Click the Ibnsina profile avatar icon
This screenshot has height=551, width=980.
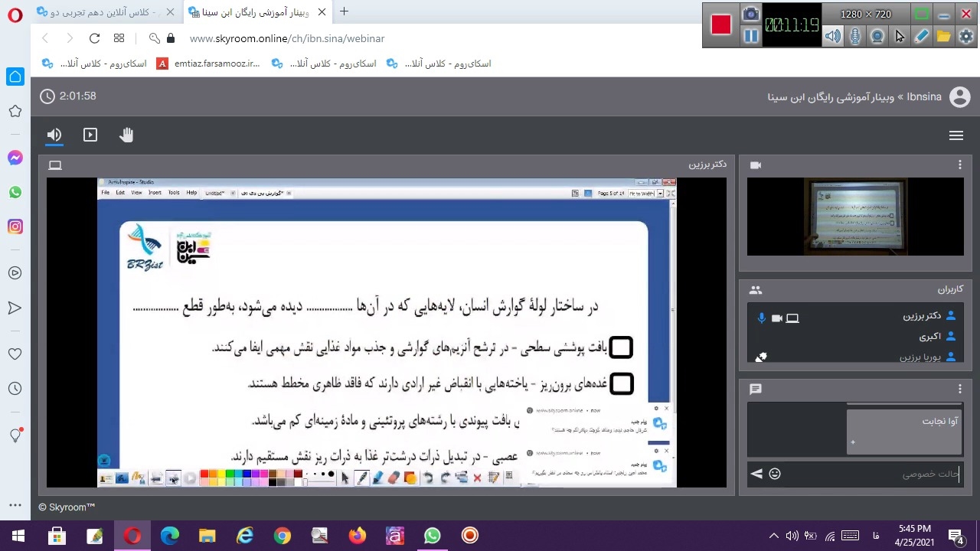[x=959, y=97]
